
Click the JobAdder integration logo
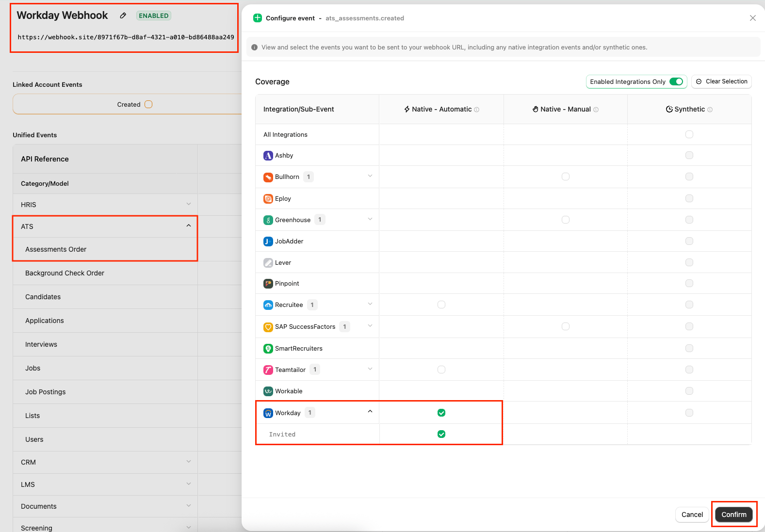(268, 242)
